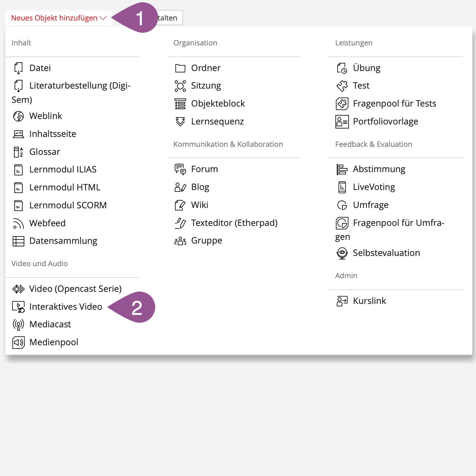Image resolution: width=476 pixels, height=476 pixels.
Task: Click the Sitzung icon
Action: point(180,86)
